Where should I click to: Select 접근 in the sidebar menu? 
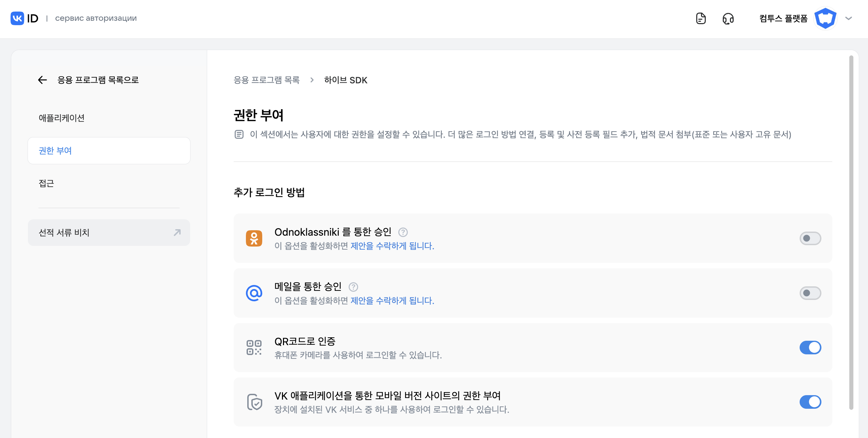pos(47,184)
